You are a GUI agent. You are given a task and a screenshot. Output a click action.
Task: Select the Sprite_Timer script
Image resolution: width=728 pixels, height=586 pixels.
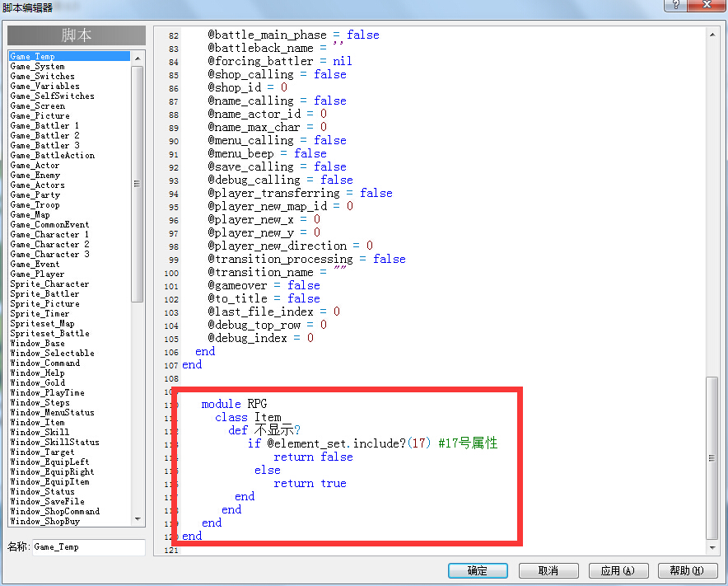tap(40, 314)
